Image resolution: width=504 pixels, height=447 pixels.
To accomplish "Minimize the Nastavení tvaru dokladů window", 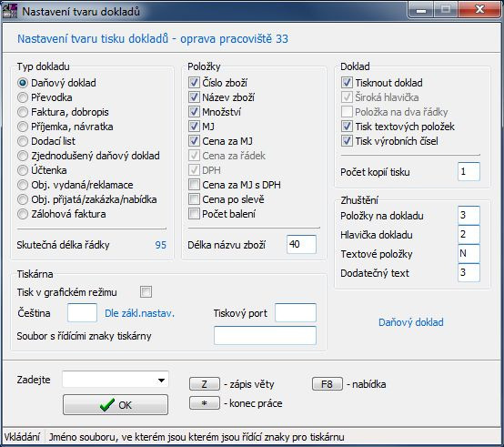I will click(x=421, y=10).
